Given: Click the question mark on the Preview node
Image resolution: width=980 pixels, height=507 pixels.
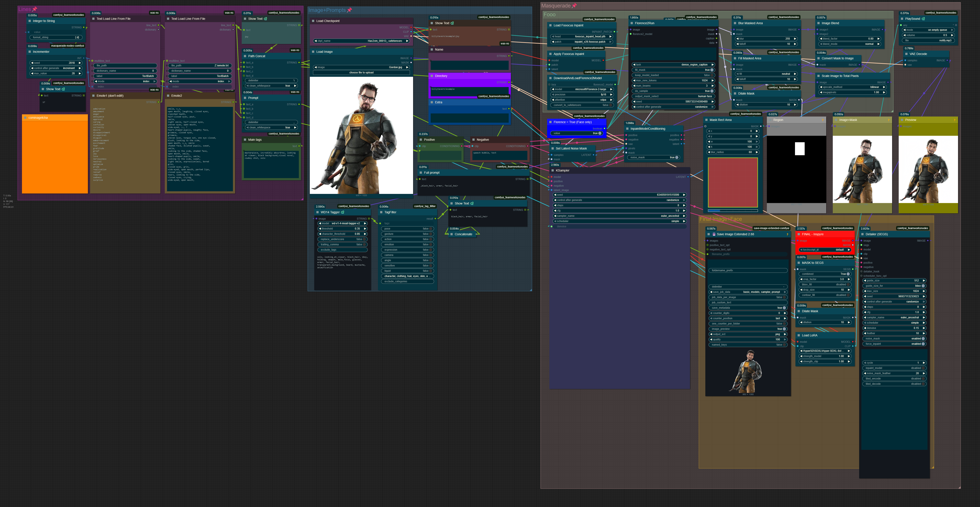Looking at the screenshot, I should click(x=955, y=120).
